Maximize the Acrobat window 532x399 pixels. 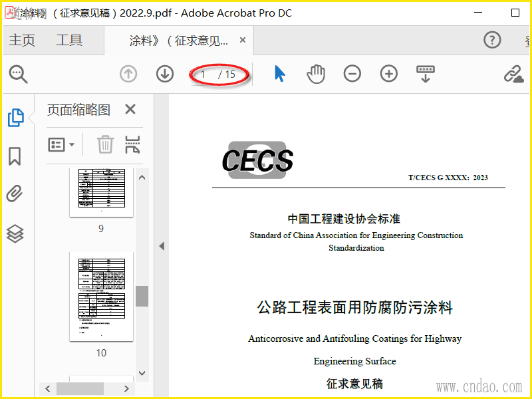[x=515, y=13]
